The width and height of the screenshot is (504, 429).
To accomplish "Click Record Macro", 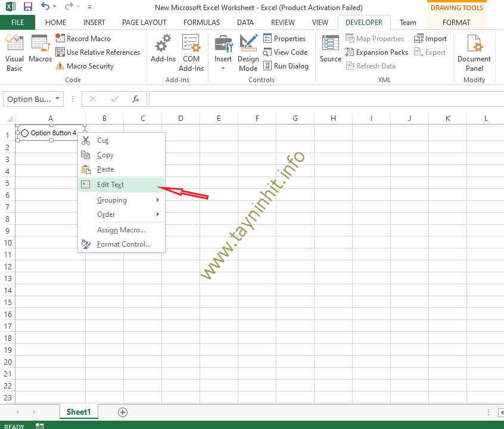I will point(88,39).
